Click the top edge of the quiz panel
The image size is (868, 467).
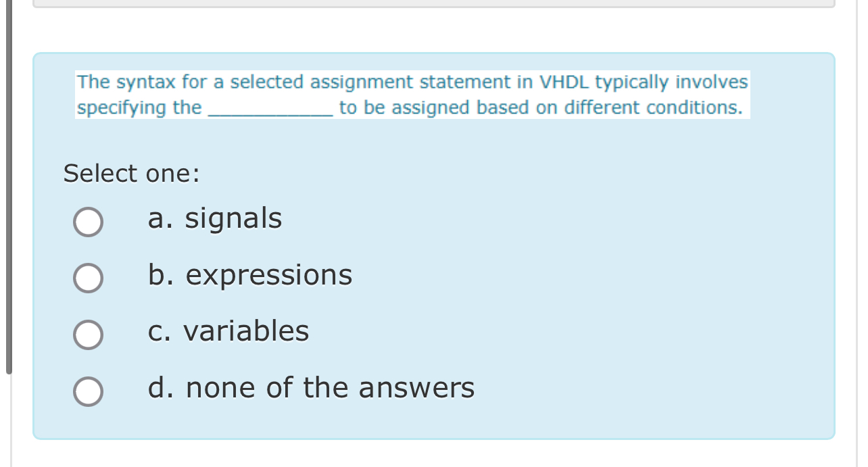433,54
